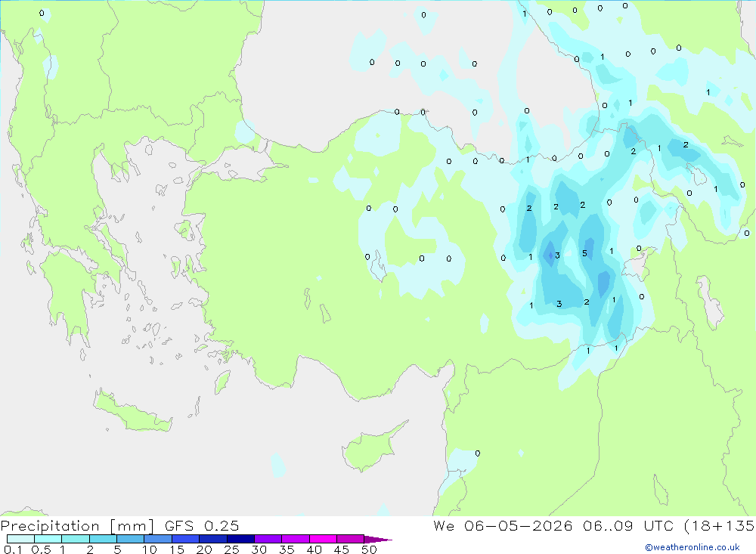Select the 35–40 mm violet legend swatch
This screenshot has height=554, width=756.
click(296, 539)
